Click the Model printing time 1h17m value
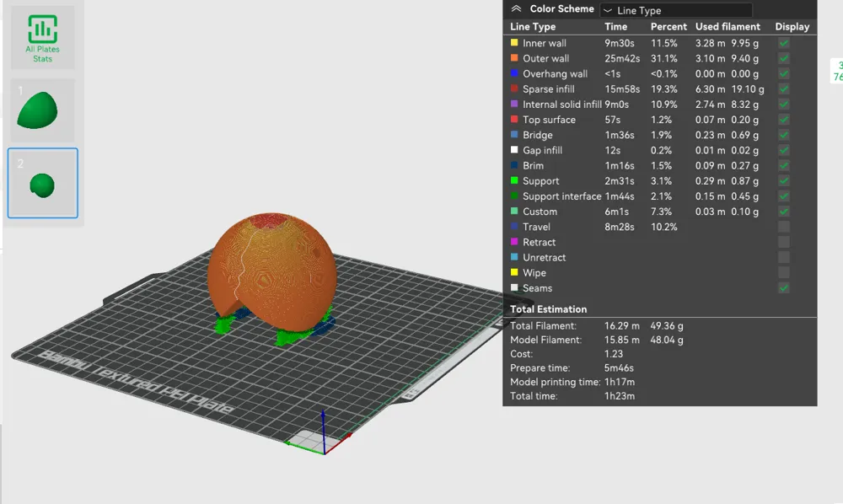843x504 pixels. (620, 382)
